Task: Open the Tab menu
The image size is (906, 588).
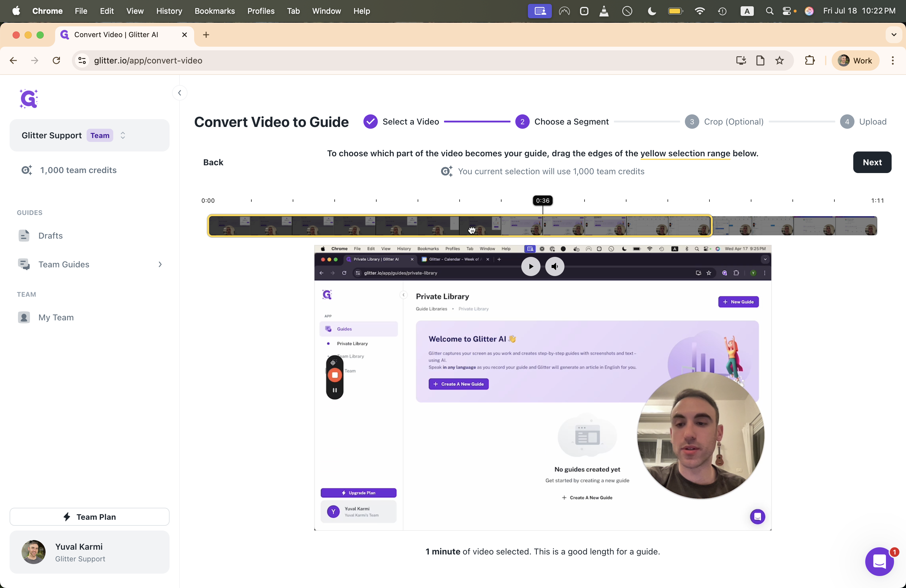Action: tap(293, 11)
